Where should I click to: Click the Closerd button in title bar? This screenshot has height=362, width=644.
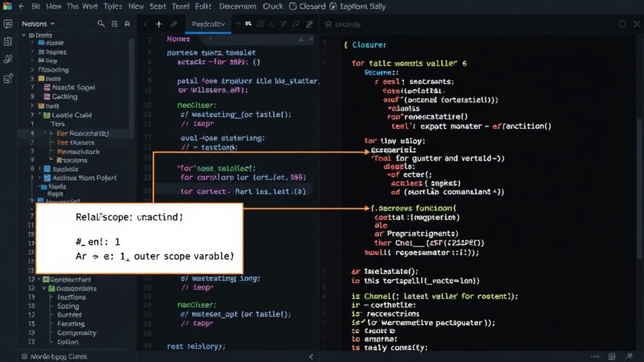click(307, 6)
